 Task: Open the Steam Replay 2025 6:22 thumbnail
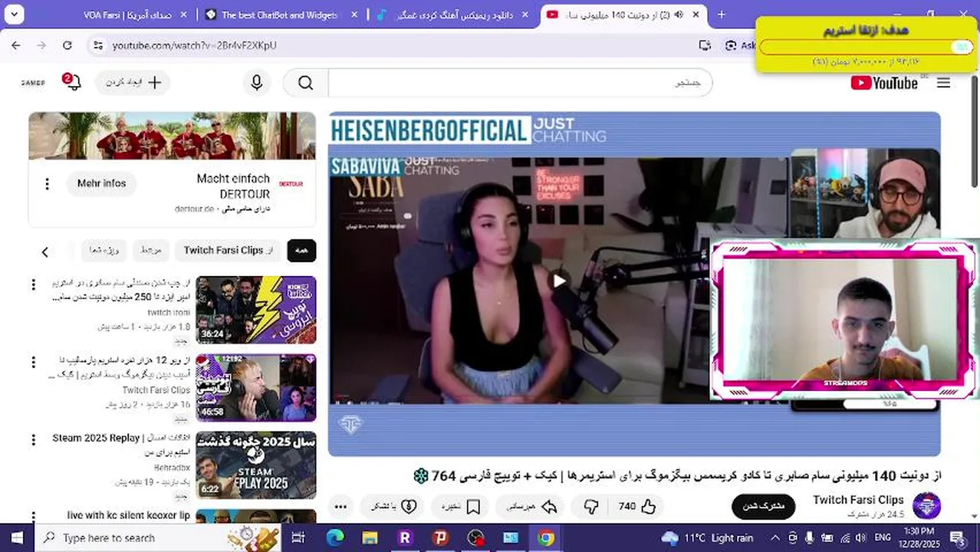point(255,465)
